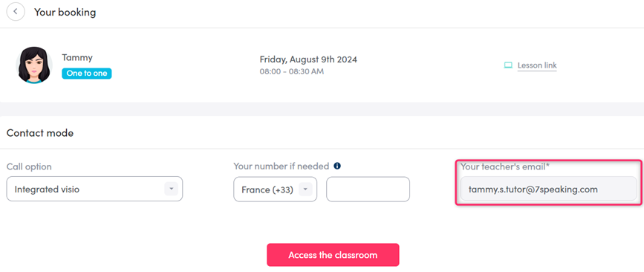Open the Integrated visio call option dropdown
This screenshot has height=272, width=644.
94,189
